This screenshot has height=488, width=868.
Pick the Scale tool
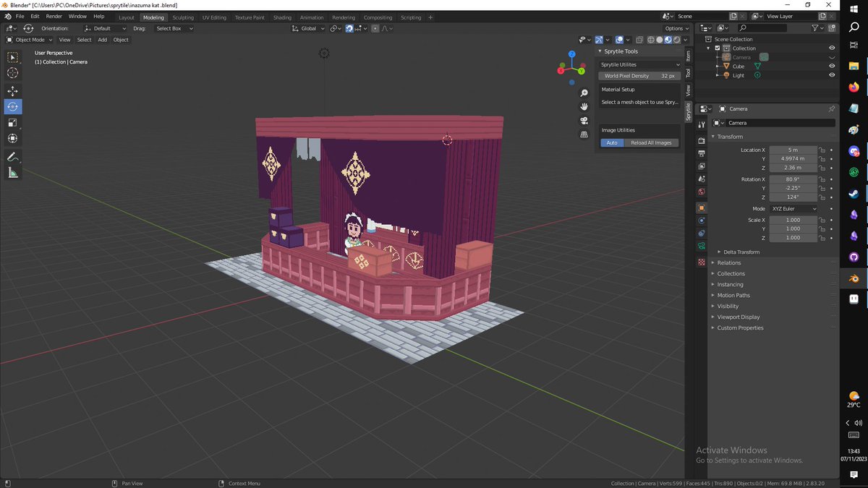(13, 123)
